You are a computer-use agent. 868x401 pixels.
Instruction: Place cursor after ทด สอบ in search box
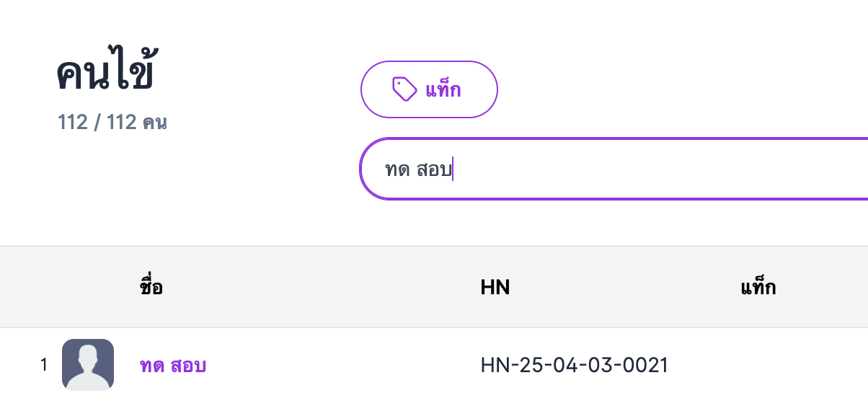452,170
